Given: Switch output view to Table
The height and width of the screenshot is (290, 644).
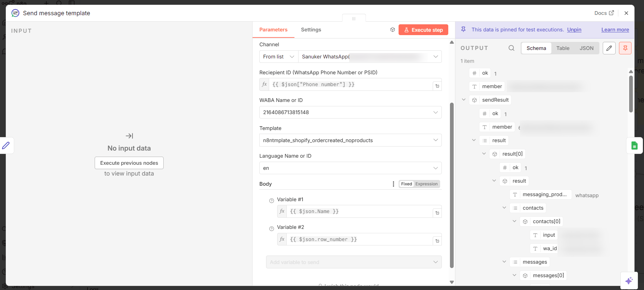Looking at the screenshot, I should pyautogui.click(x=563, y=48).
